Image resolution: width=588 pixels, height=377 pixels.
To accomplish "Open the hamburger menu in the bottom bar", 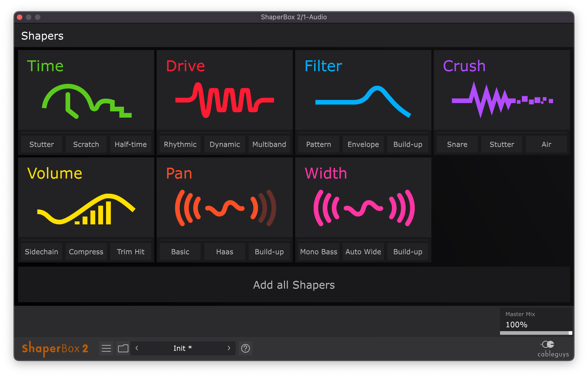I will tap(106, 348).
